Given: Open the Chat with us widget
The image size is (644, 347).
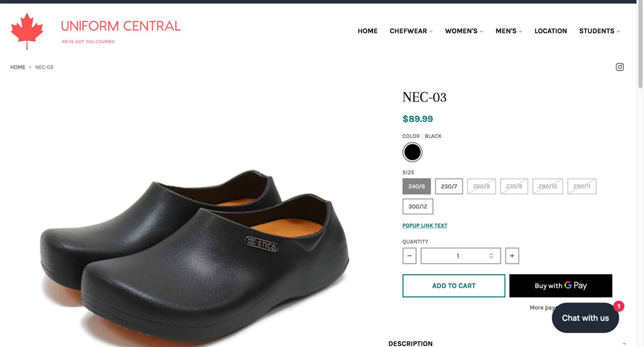Looking at the screenshot, I should click(x=585, y=318).
